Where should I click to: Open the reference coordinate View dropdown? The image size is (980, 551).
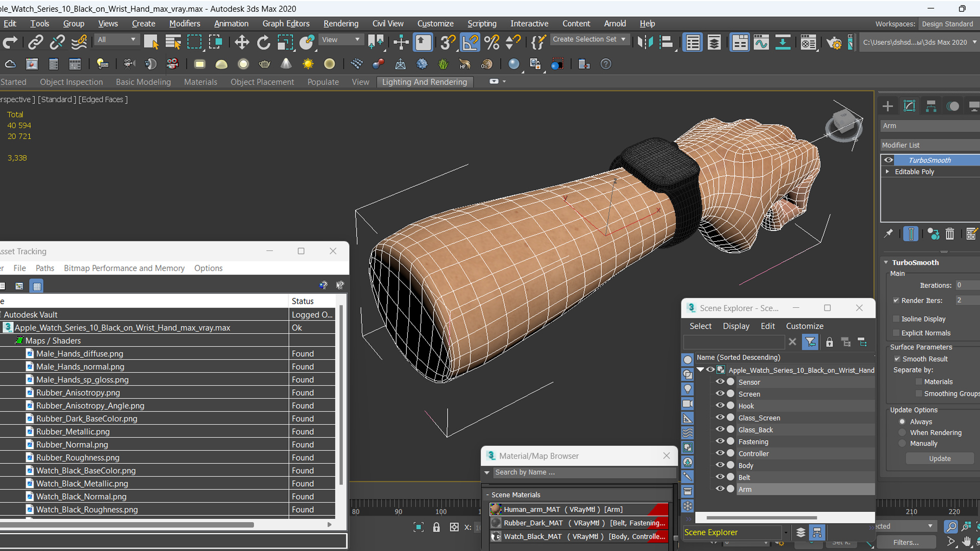(340, 39)
